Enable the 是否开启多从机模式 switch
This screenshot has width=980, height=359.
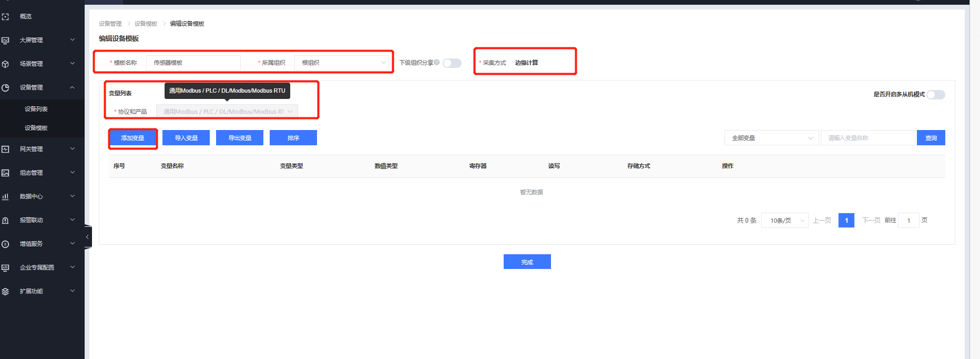(x=935, y=95)
